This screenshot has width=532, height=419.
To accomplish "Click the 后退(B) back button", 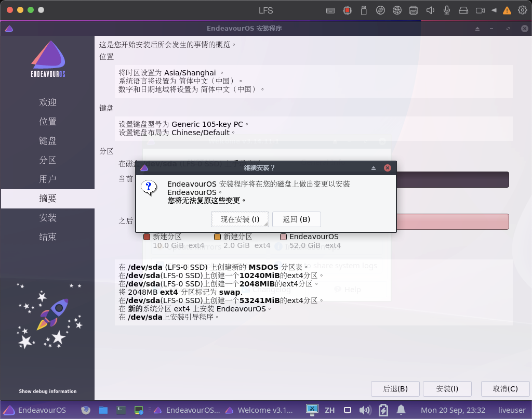I will (x=395, y=389).
